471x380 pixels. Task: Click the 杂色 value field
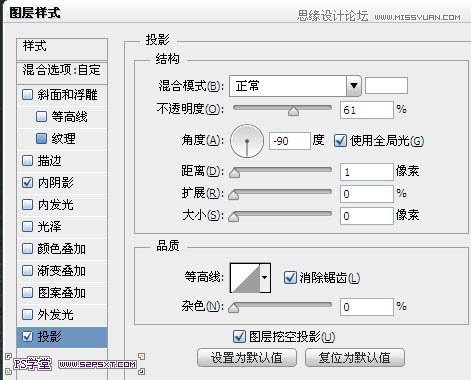click(x=367, y=307)
